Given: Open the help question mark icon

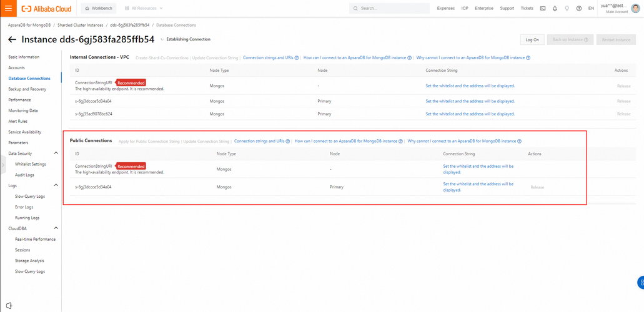Looking at the screenshot, I should coord(578,8).
